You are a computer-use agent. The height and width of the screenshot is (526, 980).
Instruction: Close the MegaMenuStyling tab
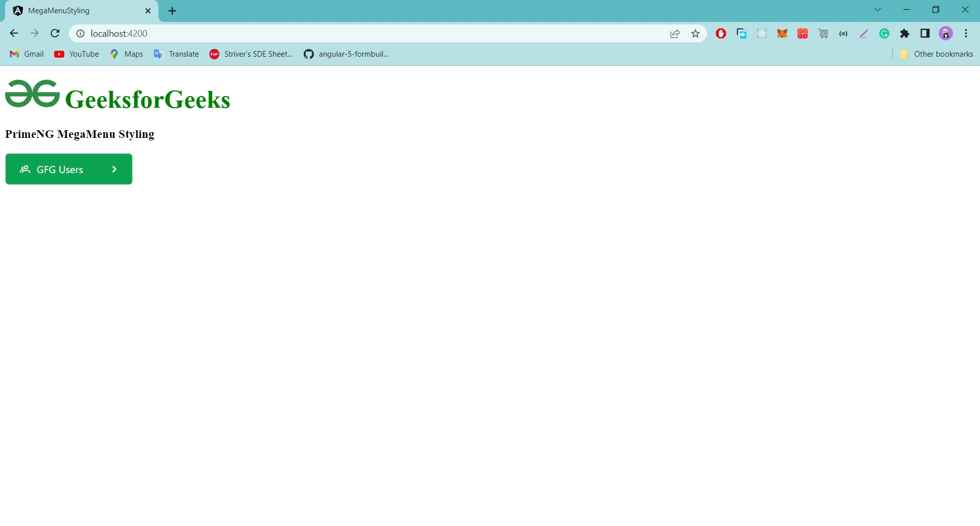[x=148, y=11]
